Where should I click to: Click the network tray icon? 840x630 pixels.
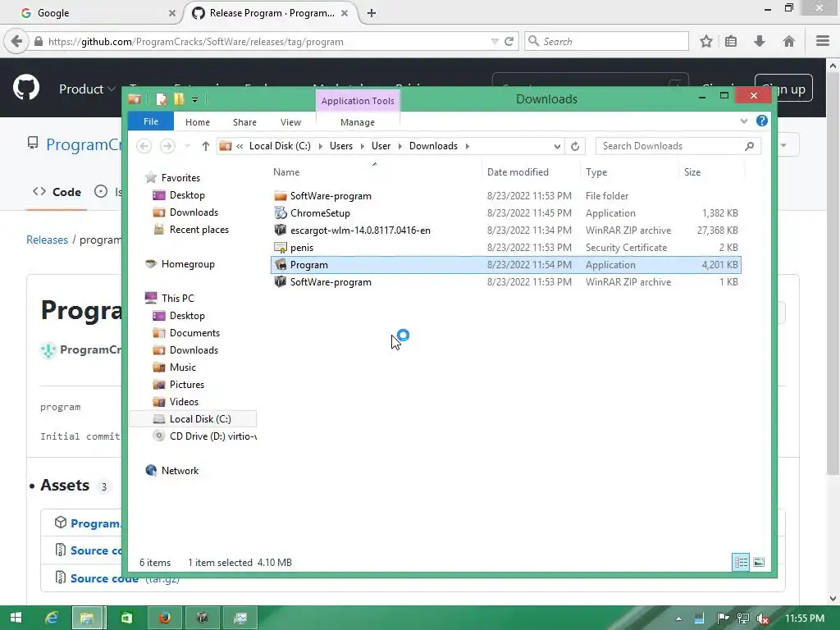(743, 619)
